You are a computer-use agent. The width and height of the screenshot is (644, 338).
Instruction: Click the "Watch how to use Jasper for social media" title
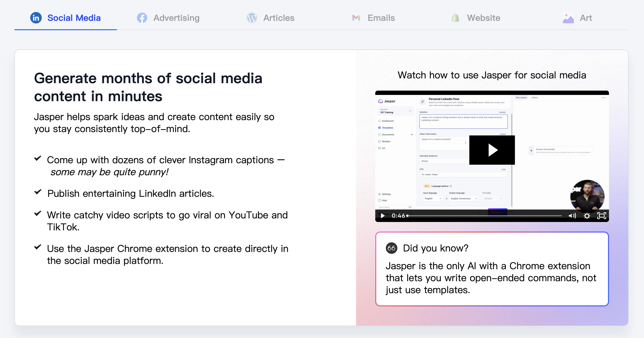(x=492, y=75)
